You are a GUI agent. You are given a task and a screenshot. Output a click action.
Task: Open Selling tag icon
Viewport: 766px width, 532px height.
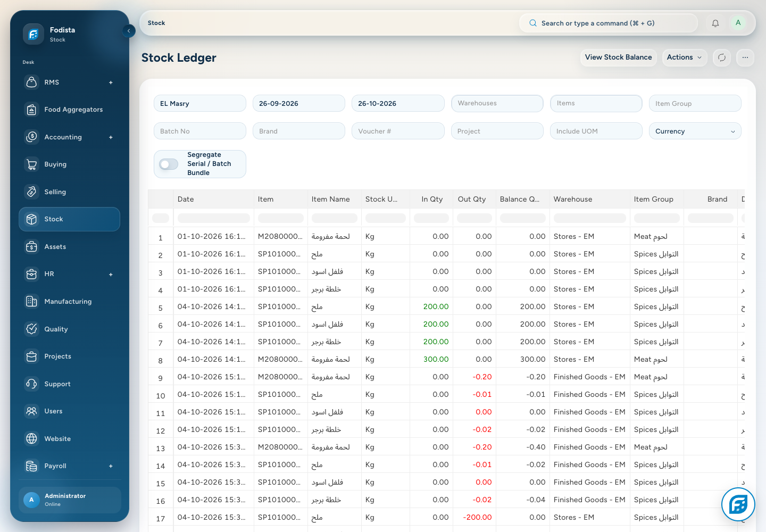pyautogui.click(x=32, y=192)
